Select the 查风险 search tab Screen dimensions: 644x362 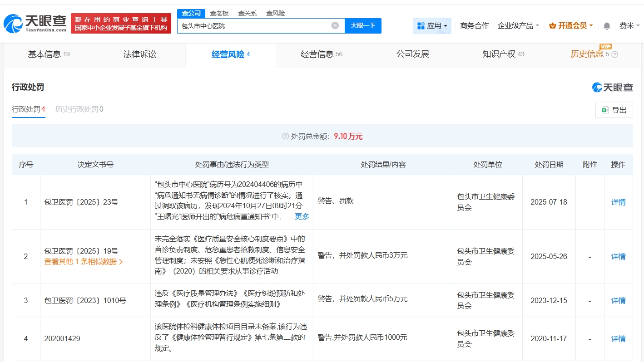(x=275, y=13)
